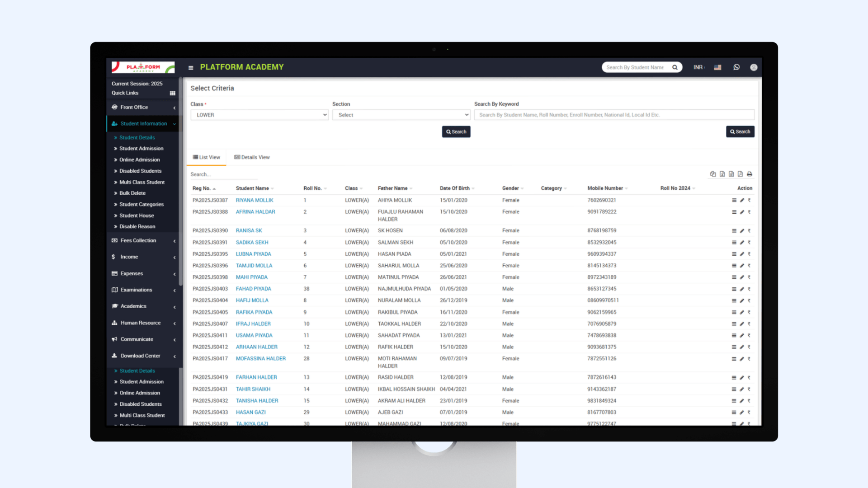Open student link TAMJID MOLLA
Viewport: 868px width, 488px height.
pyautogui.click(x=254, y=266)
